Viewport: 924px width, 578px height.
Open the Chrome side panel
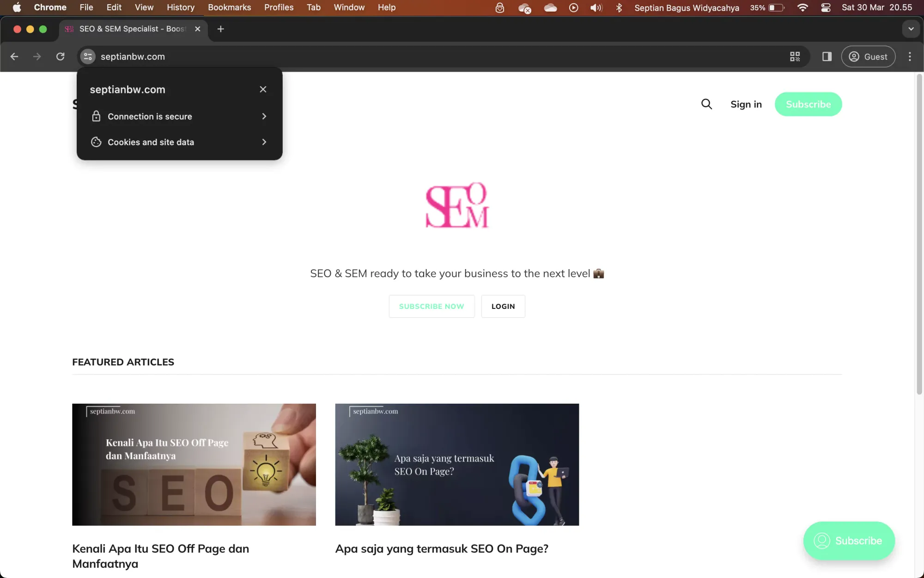(827, 56)
